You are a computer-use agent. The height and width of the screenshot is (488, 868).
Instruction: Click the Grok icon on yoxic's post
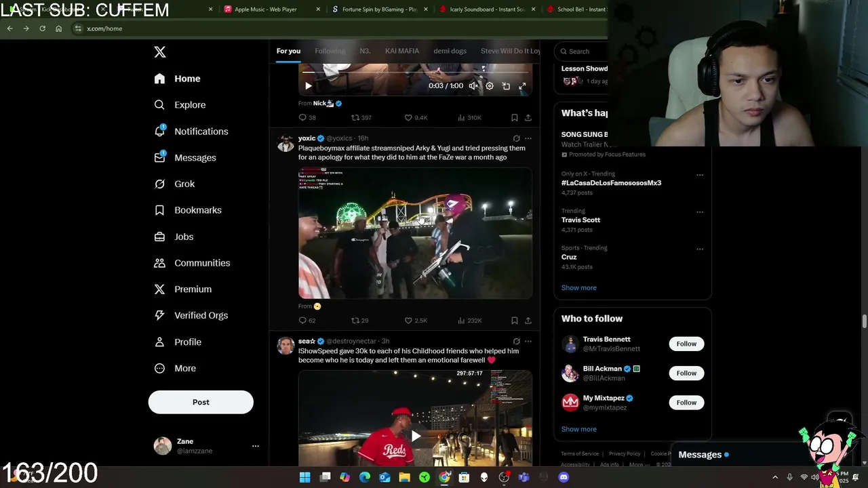click(x=516, y=138)
